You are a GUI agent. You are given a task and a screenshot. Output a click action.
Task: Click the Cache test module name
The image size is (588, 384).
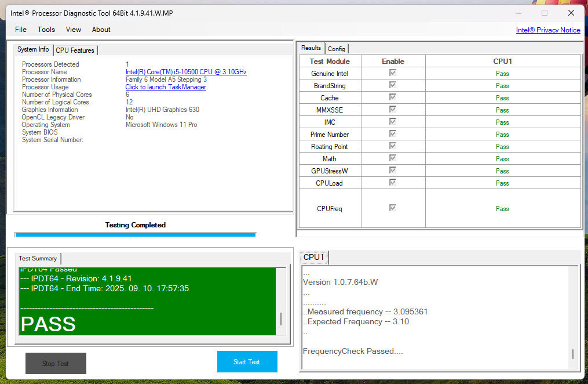point(329,98)
